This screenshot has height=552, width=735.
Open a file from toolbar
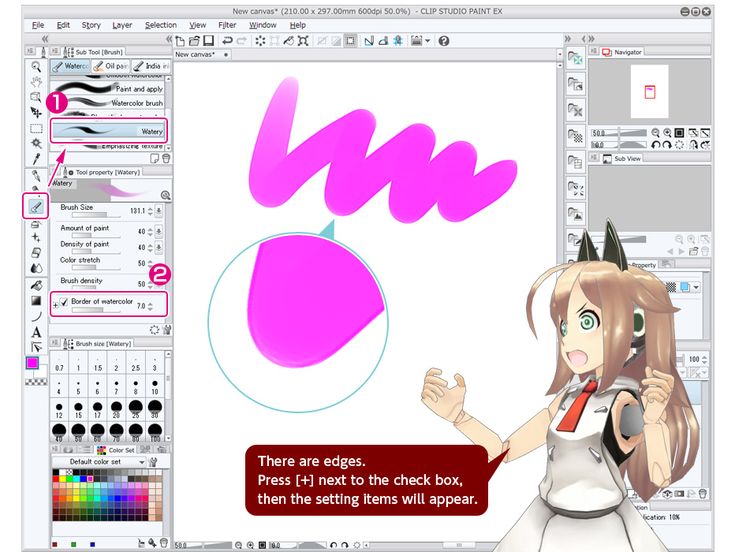tap(195, 41)
